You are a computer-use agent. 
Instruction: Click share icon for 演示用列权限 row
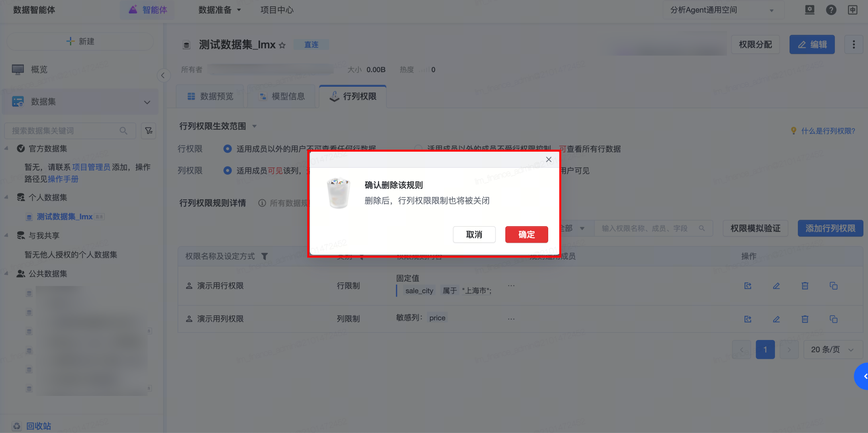click(748, 319)
